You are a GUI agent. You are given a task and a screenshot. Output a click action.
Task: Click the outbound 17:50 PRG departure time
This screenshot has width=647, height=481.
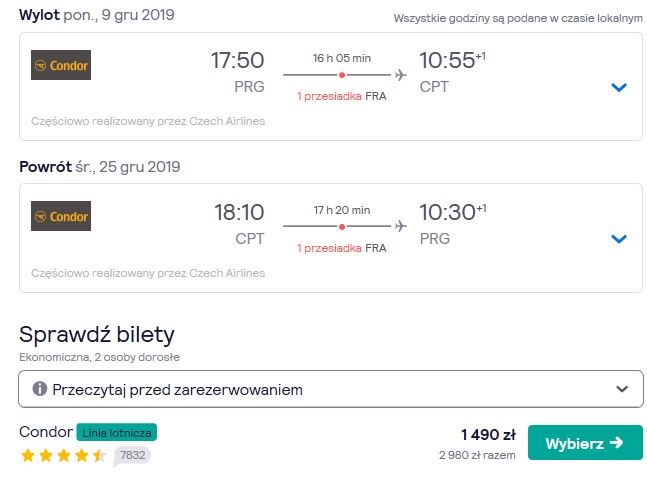tap(238, 72)
